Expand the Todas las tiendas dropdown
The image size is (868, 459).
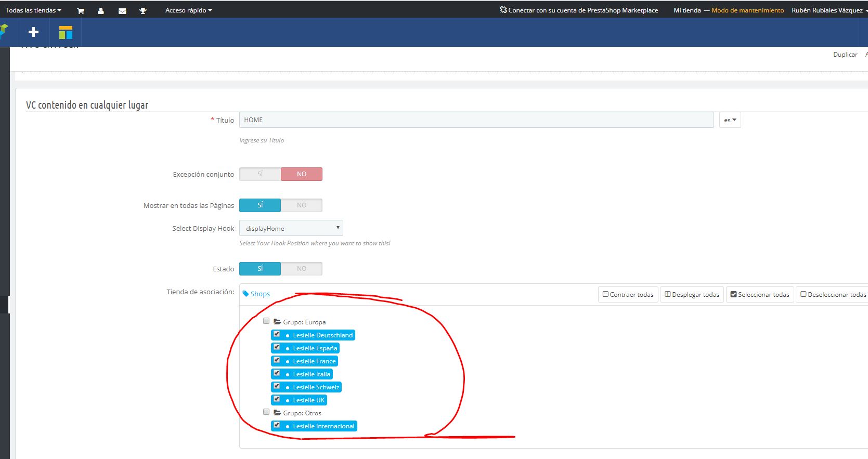(x=33, y=10)
